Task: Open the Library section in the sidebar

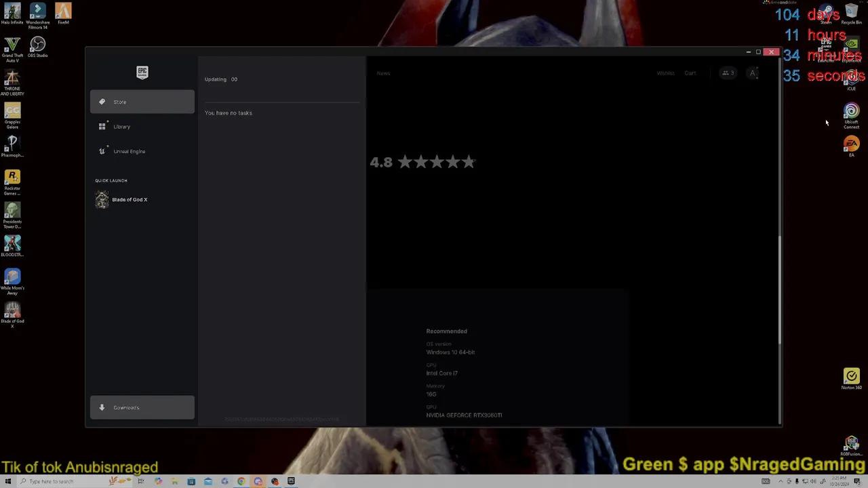Action: click(x=142, y=127)
